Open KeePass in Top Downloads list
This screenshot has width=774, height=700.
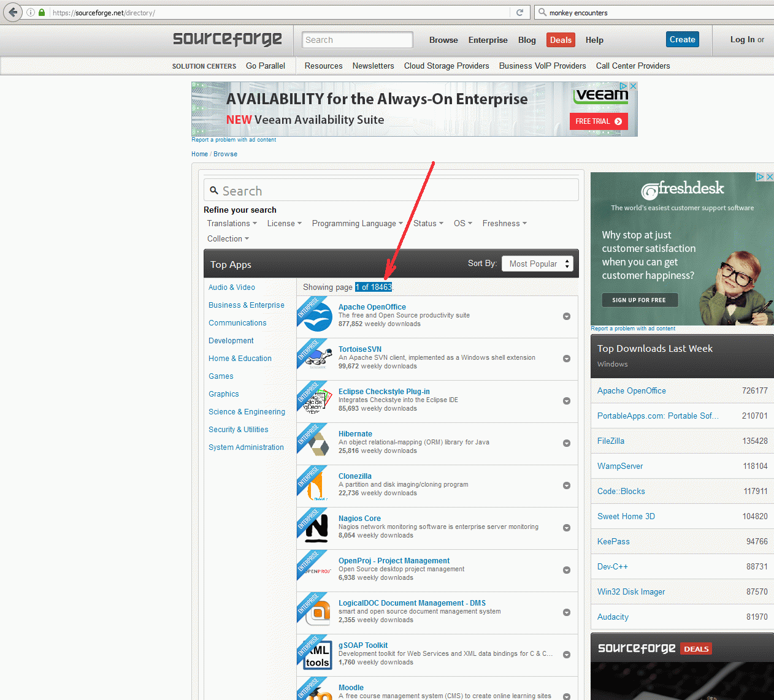613,541
